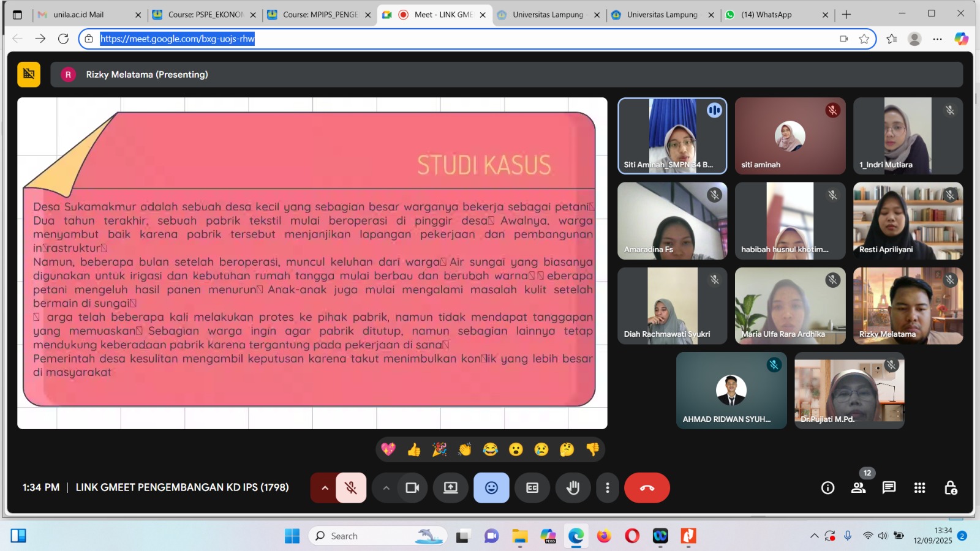
Task: Unmute the microphone
Action: pyautogui.click(x=351, y=488)
